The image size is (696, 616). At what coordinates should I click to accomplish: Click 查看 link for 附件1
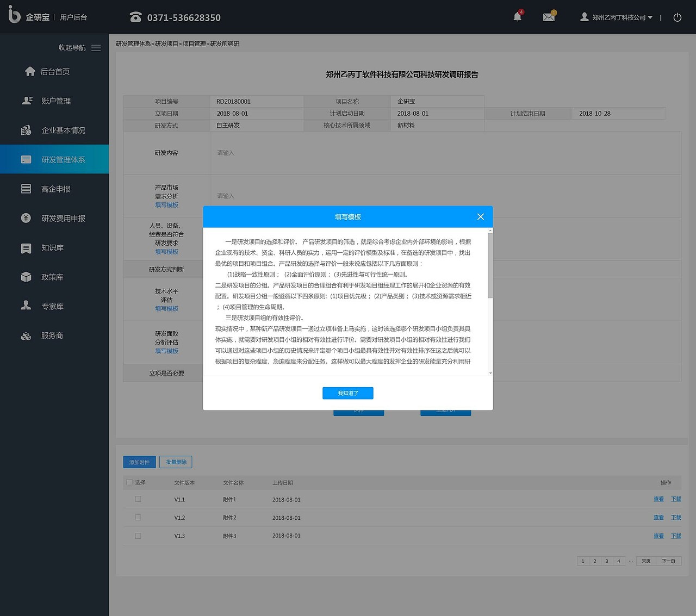coord(658,499)
